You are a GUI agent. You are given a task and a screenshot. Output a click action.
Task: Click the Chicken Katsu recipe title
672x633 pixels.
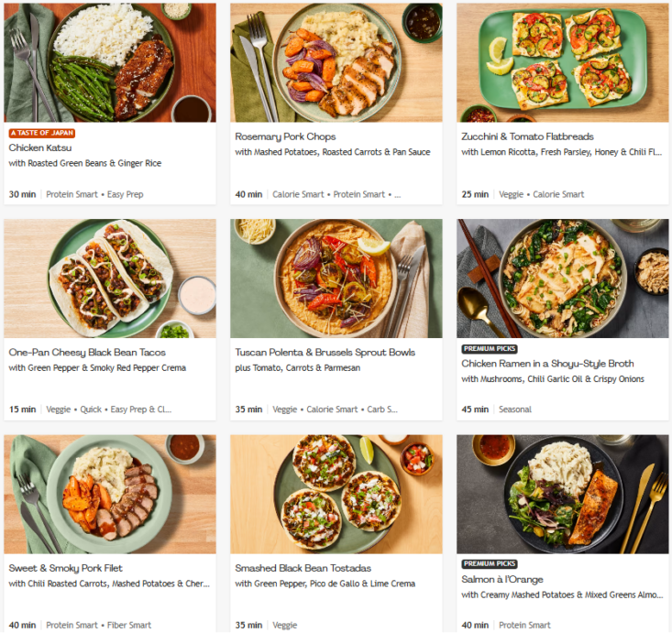coord(40,147)
